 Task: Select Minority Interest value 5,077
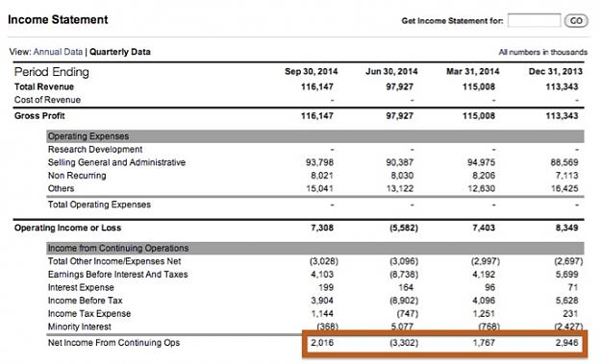point(402,327)
